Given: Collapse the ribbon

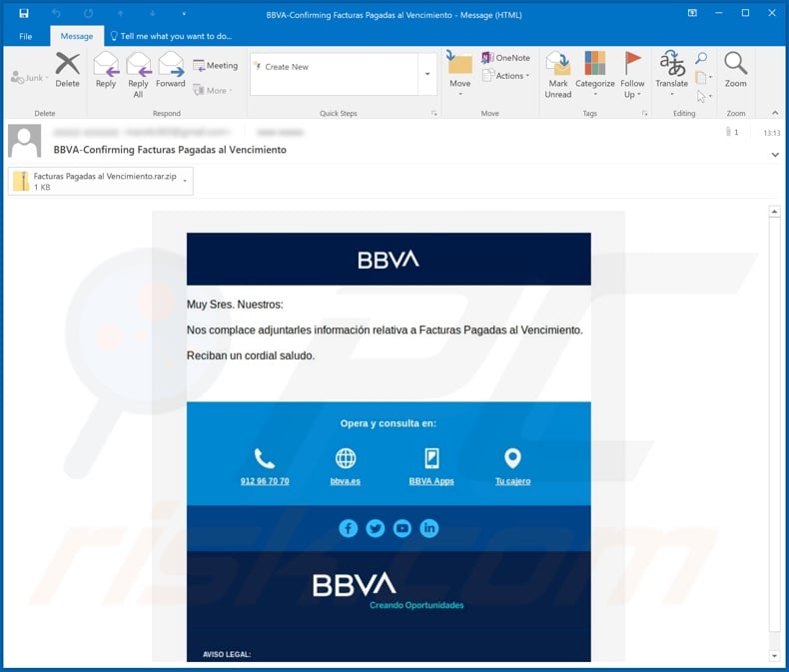Looking at the screenshot, I should click(x=775, y=113).
